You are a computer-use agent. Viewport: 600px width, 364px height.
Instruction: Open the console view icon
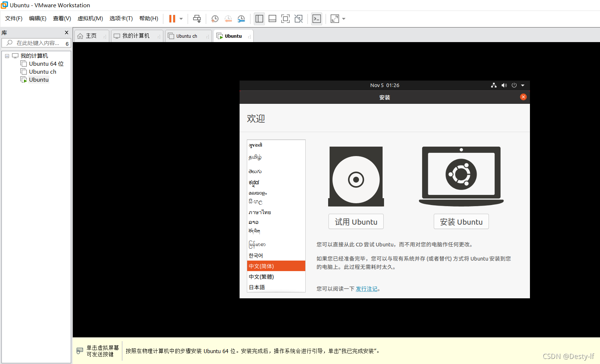(x=317, y=19)
